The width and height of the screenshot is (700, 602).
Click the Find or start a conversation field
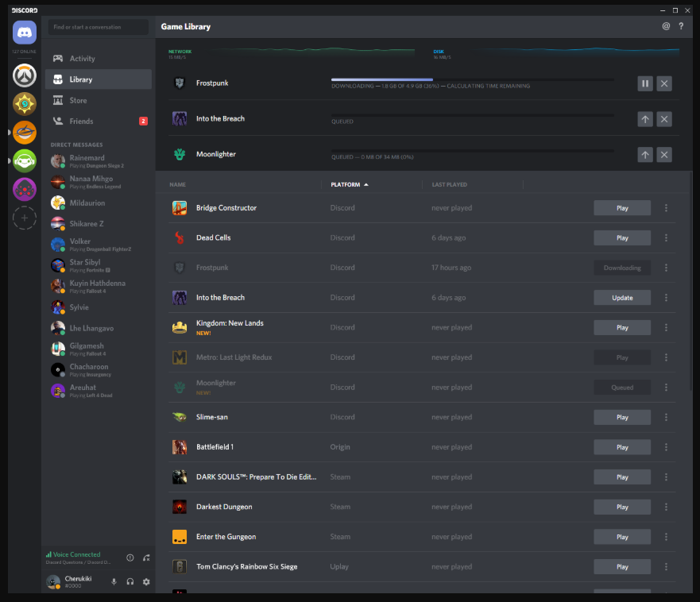[99, 27]
